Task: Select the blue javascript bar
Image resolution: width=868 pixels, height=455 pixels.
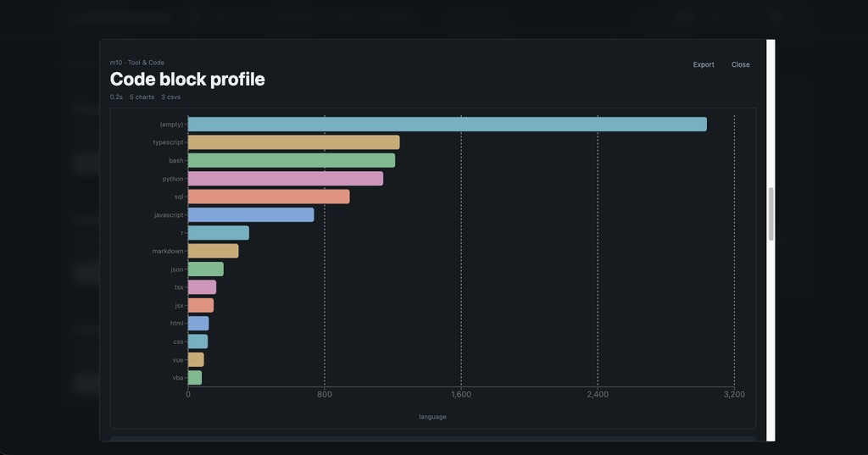Action: 251,215
